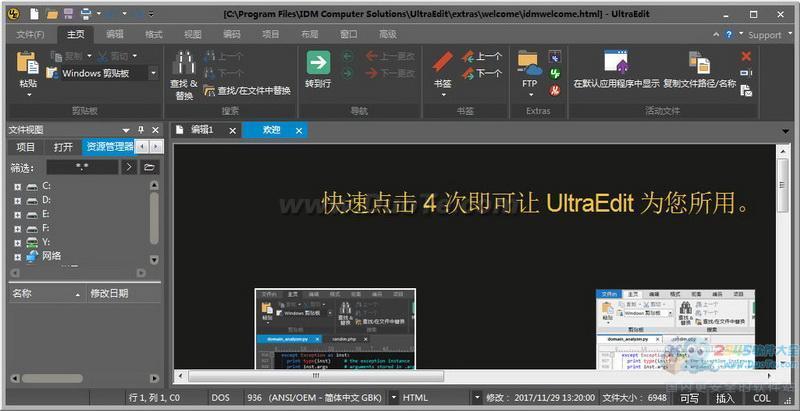Switch to the 格式 ribbon tab
The width and height of the screenshot is (800, 411).
(154, 35)
